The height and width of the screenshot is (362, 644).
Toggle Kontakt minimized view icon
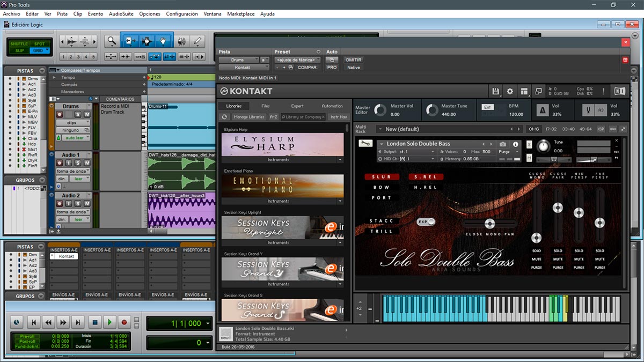(539, 92)
